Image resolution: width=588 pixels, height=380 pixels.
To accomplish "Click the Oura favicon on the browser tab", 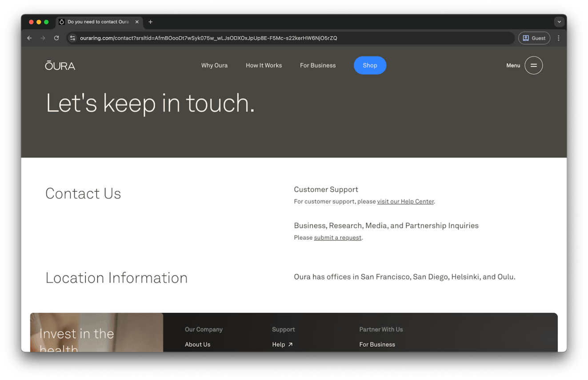I will 62,22.
